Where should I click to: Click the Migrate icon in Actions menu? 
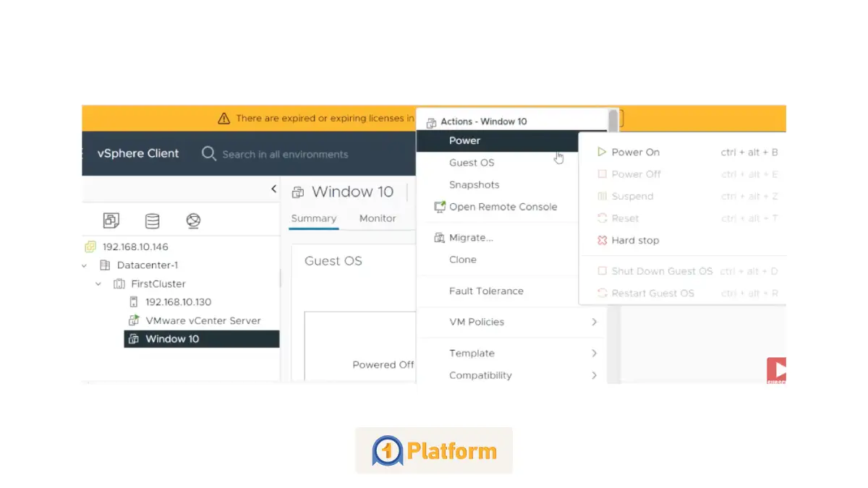tap(439, 238)
